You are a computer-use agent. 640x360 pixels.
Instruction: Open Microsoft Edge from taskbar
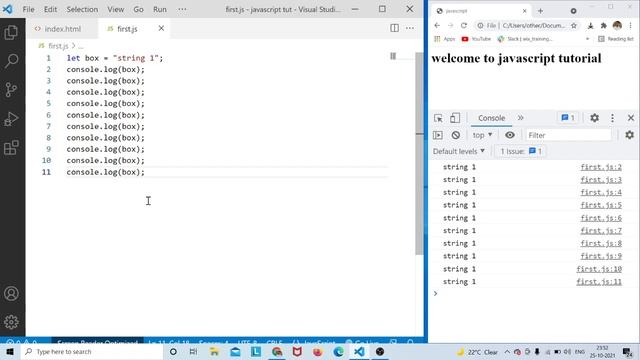338,351
